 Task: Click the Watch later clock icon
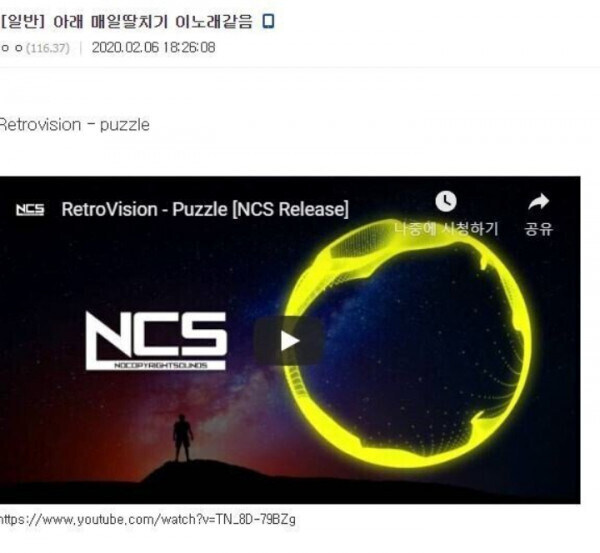click(446, 201)
